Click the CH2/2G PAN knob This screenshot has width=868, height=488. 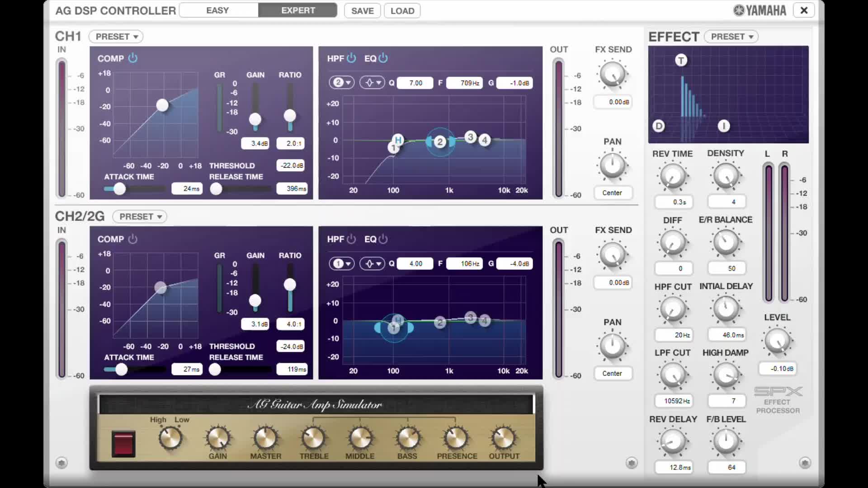tap(612, 346)
